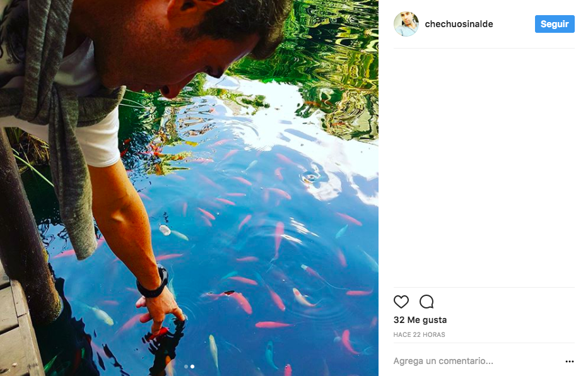The width and height of the screenshot is (588, 376).
Task: Jump to the first carousel dot
Action: (186, 366)
